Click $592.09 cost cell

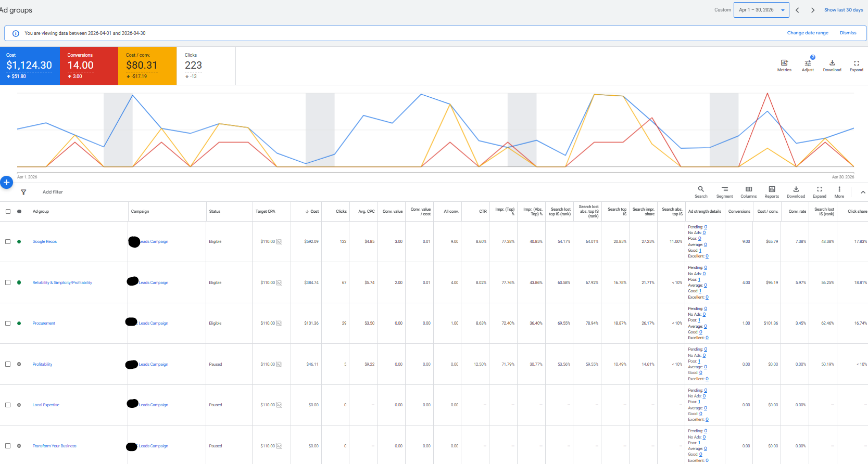pyautogui.click(x=311, y=241)
